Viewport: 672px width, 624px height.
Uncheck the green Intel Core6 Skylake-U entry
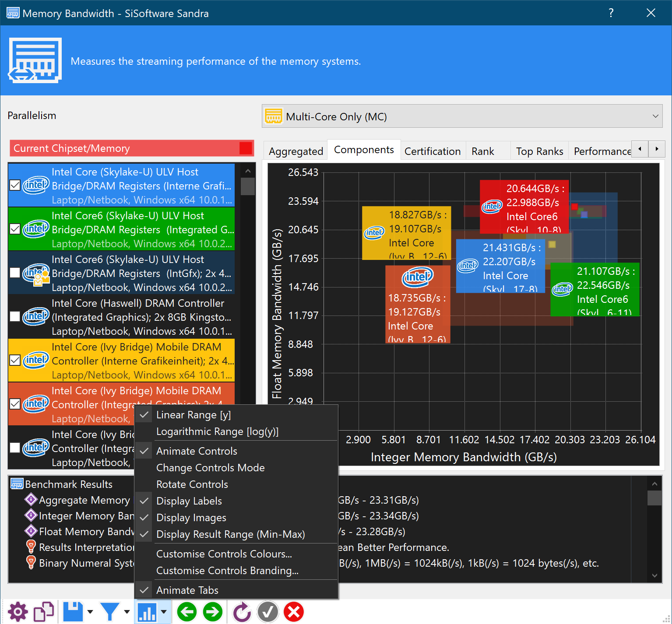(x=15, y=229)
